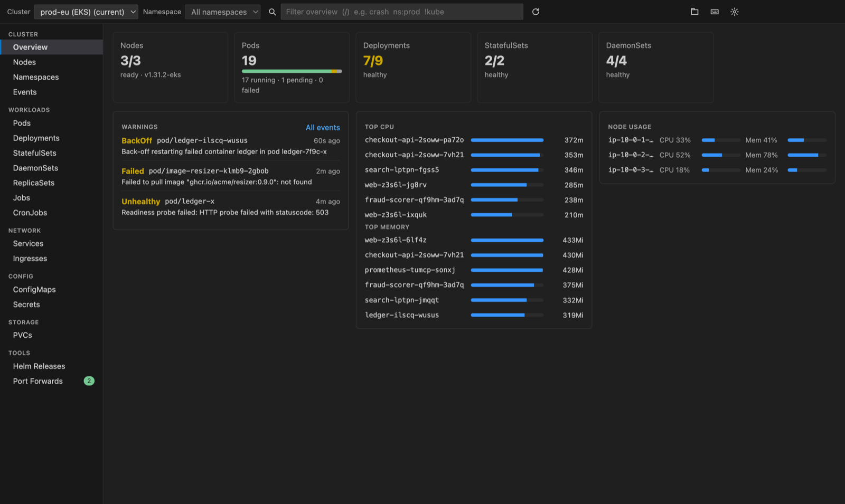The image size is (845, 504).
Task: Open the Unhealthy warning for pod/ledger-x
Action: click(231, 207)
